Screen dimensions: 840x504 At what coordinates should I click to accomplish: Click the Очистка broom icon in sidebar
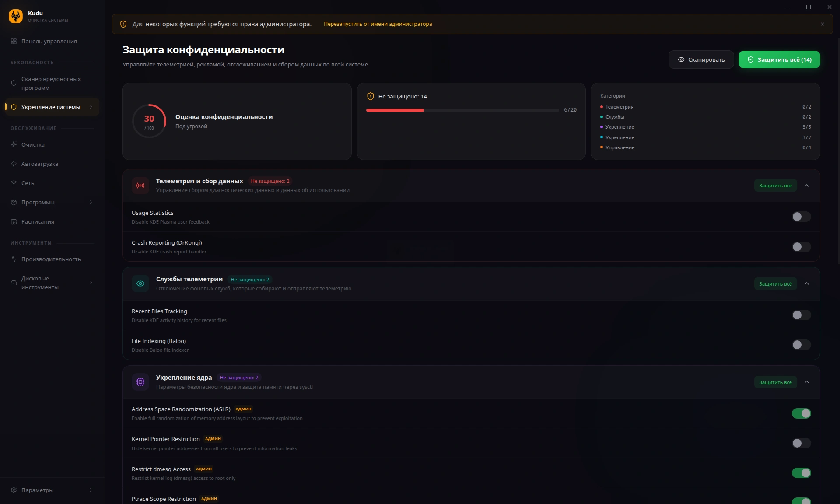coord(14,144)
